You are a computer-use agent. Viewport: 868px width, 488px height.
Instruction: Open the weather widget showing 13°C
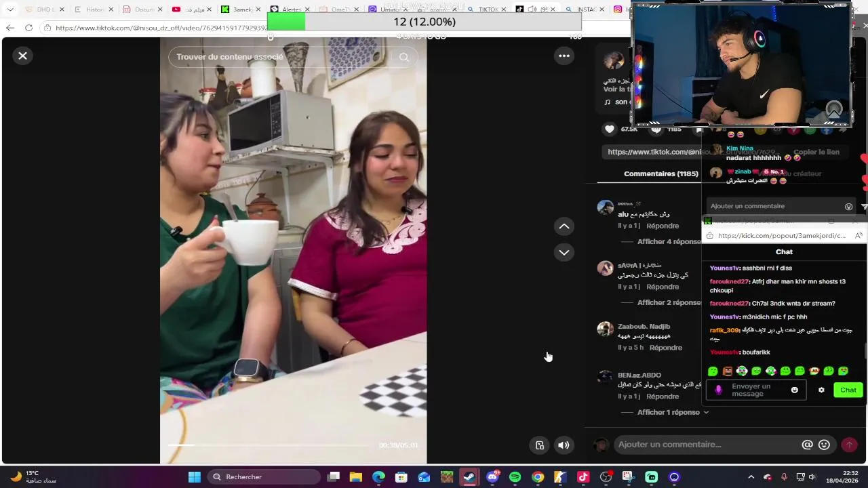click(x=34, y=477)
